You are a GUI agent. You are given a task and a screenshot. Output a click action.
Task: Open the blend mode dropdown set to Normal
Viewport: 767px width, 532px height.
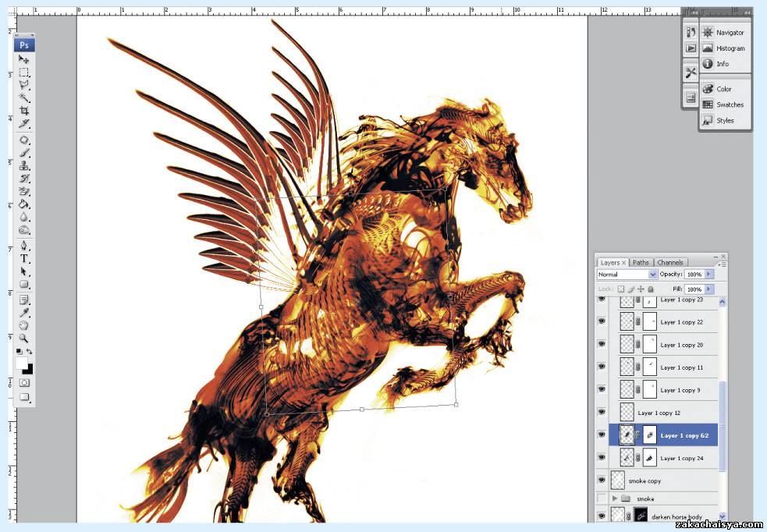[627, 275]
